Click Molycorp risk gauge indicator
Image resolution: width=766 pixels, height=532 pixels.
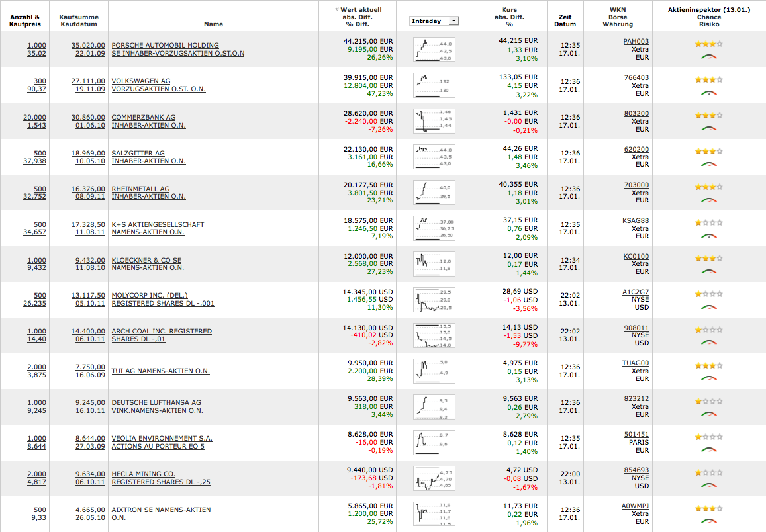point(708,307)
